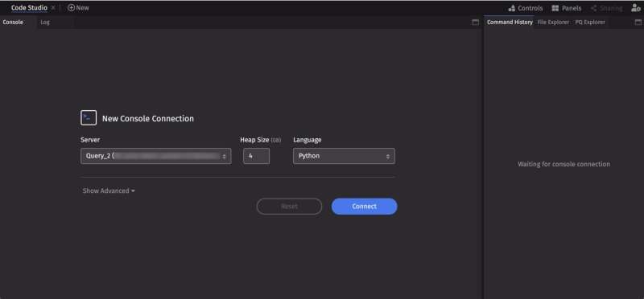Click the Controls icon in top bar
Image resolution: width=644 pixels, height=299 pixels.
[512, 8]
